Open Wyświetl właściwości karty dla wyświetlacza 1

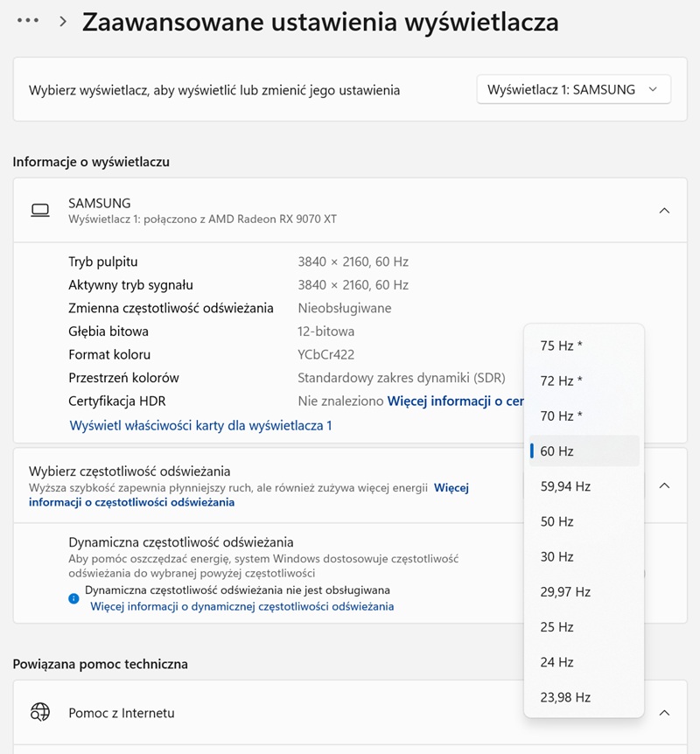[200, 426]
